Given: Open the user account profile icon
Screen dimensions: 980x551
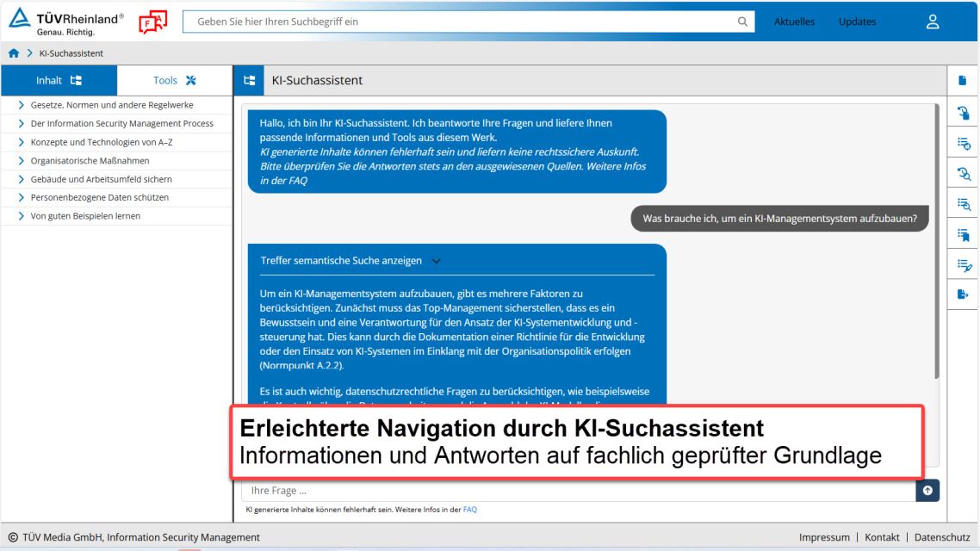Looking at the screenshot, I should tap(932, 22).
